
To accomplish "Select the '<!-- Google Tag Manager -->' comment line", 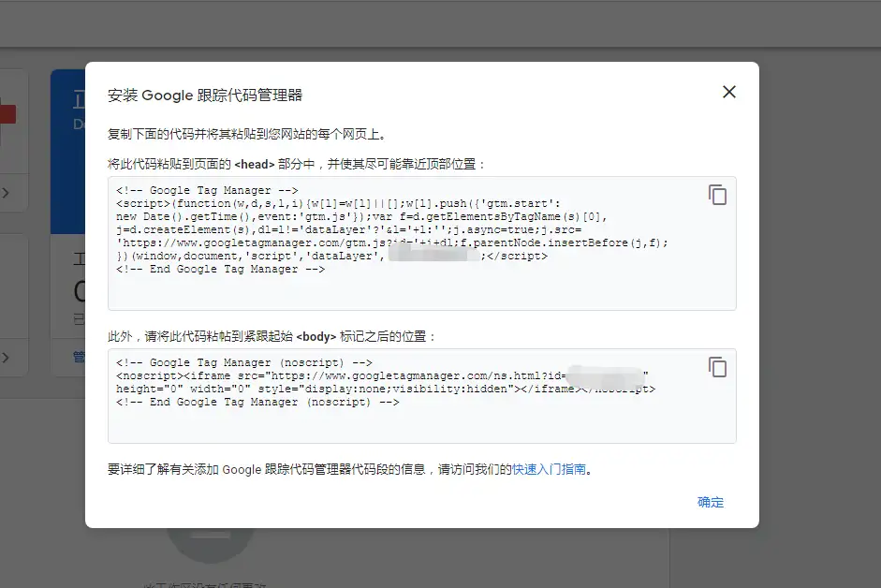I will [207, 191].
